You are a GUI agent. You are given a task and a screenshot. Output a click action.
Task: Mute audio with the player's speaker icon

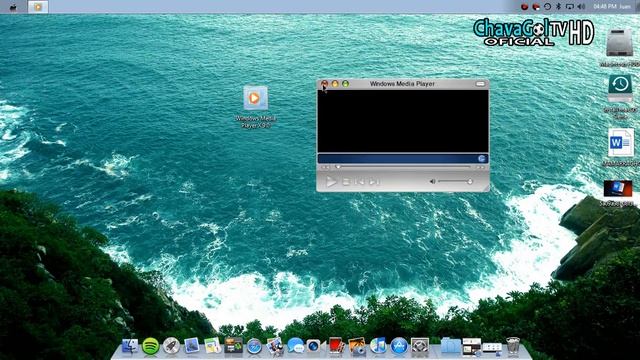tap(432, 181)
